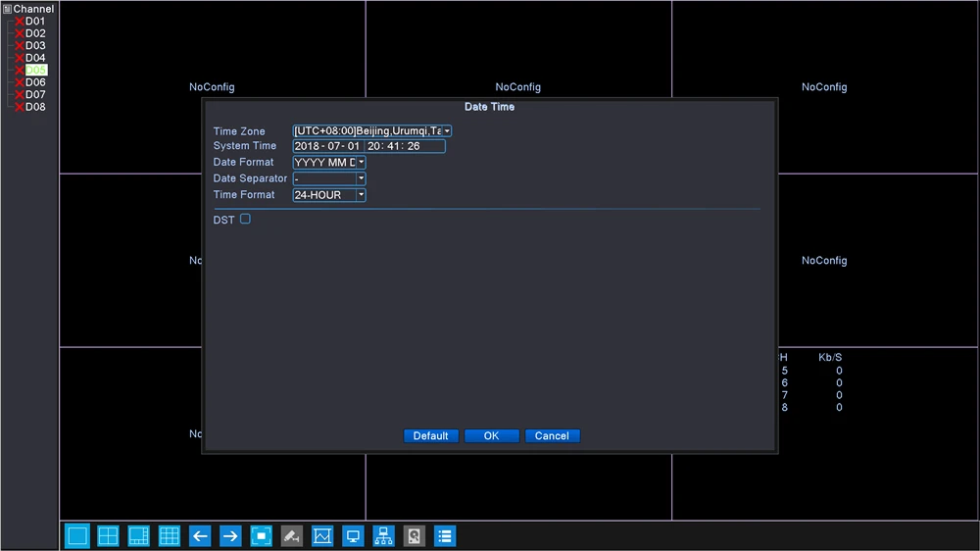This screenshot has height=551, width=980.
Task: Click red X status icon of D01
Action: (20, 22)
